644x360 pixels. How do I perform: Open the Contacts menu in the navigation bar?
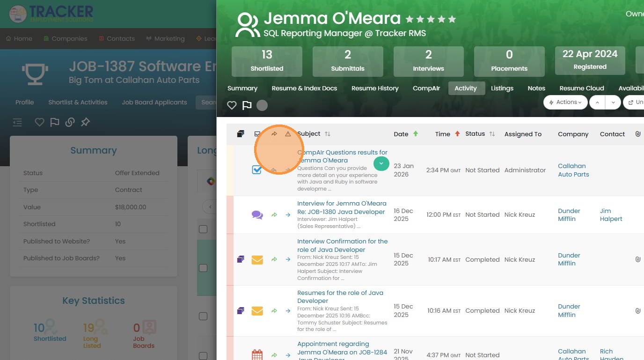[117, 38]
